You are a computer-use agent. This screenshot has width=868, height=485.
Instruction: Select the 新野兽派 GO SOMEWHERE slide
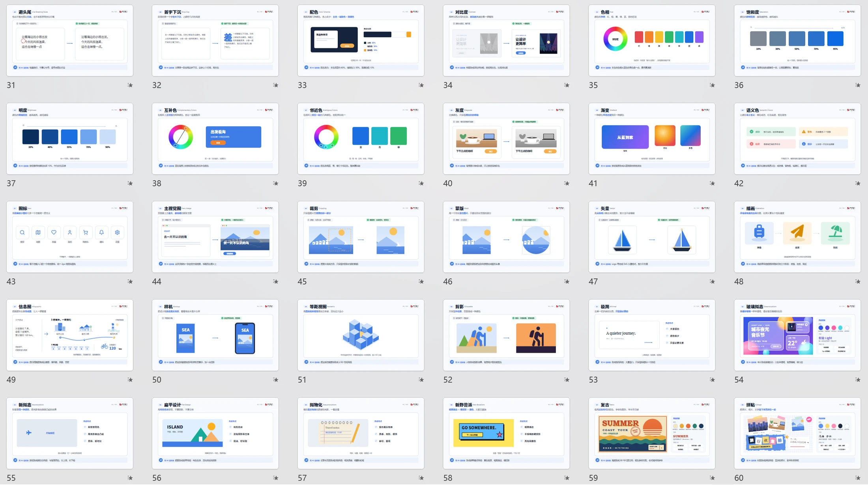point(506,433)
